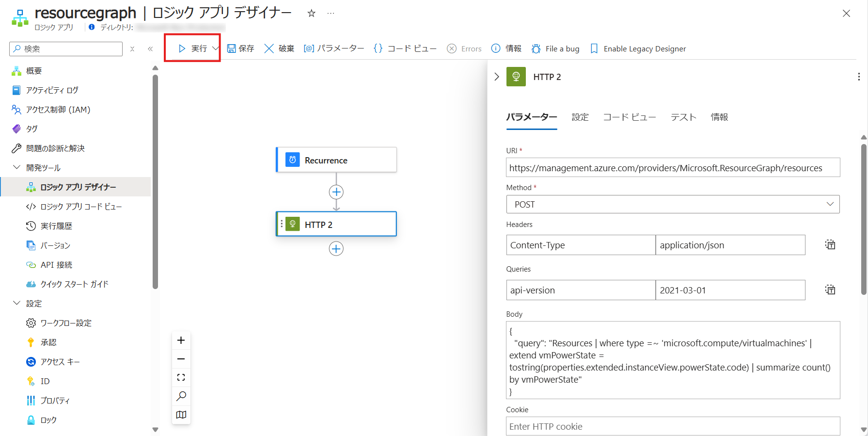This screenshot has height=436, width=868.
Task: Collapse the sidebar with the double chevron
Action: click(150, 49)
